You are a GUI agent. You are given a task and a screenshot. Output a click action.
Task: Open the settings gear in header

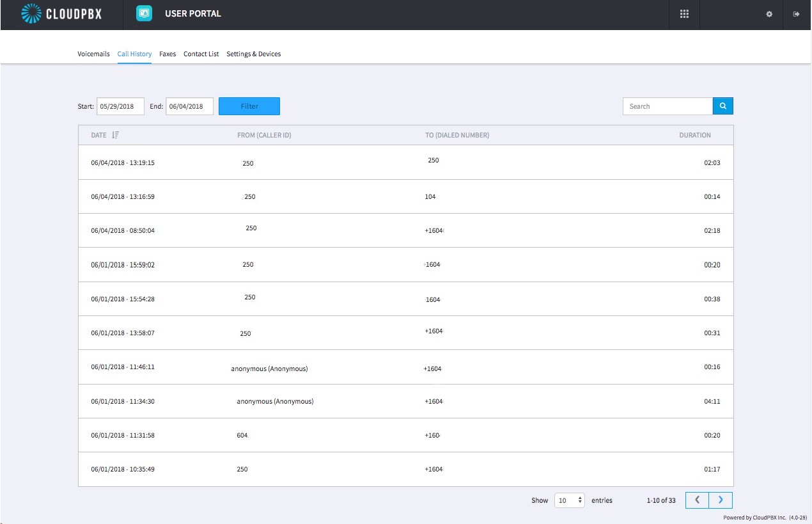[x=769, y=14]
